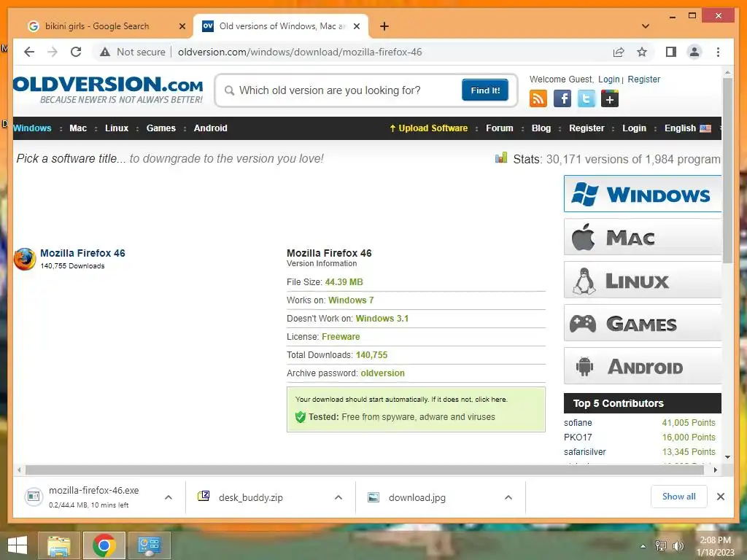Screen dimensions: 747x560
Task: Open the Forum nav link
Action: pos(499,128)
